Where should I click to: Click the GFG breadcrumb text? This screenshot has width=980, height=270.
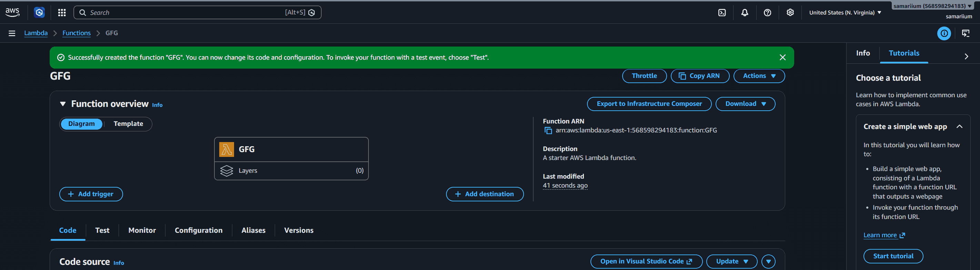pos(111,33)
